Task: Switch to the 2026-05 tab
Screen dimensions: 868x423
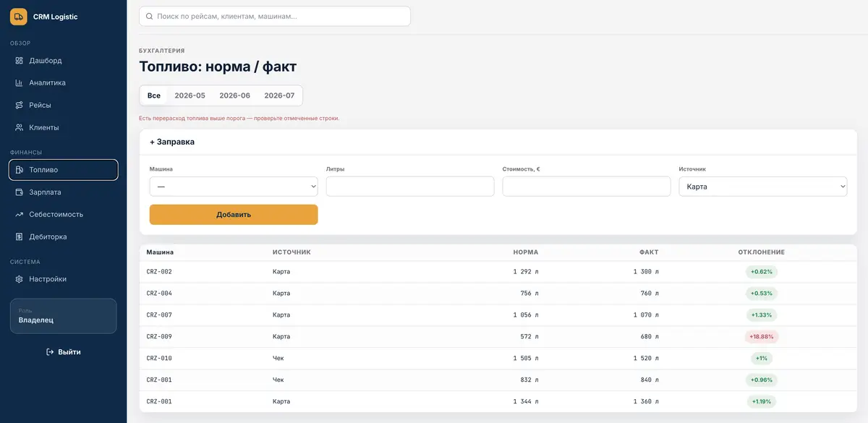Action: pos(190,95)
